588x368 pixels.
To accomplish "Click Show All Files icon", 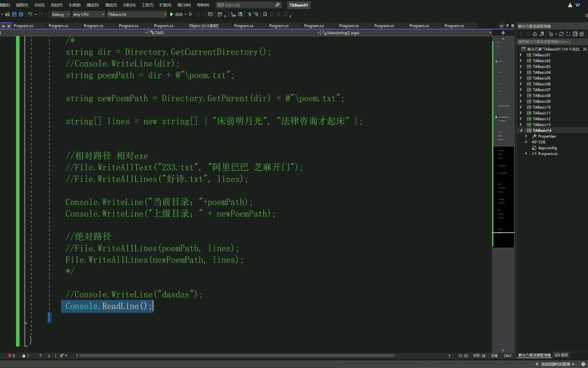I will click(x=582, y=34).
